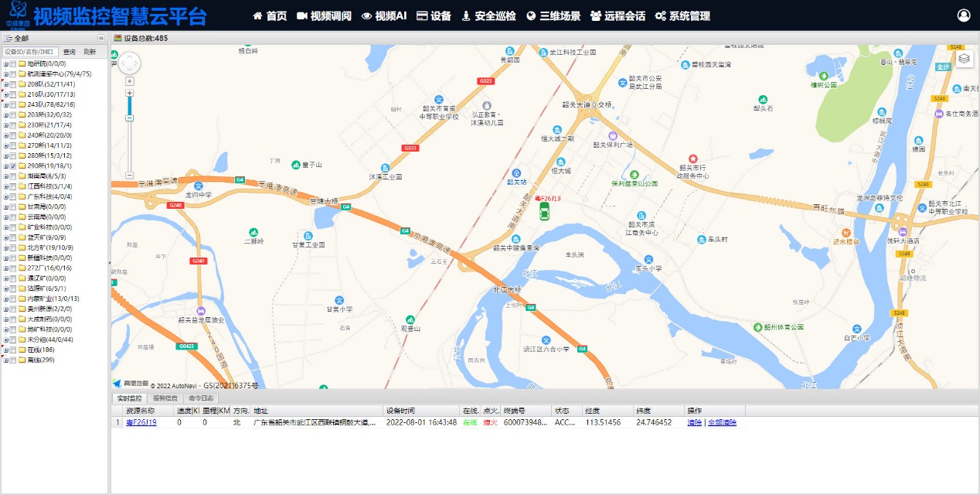Click the map pan direction control
Screen dimensions: 980x495
[129, 63]
